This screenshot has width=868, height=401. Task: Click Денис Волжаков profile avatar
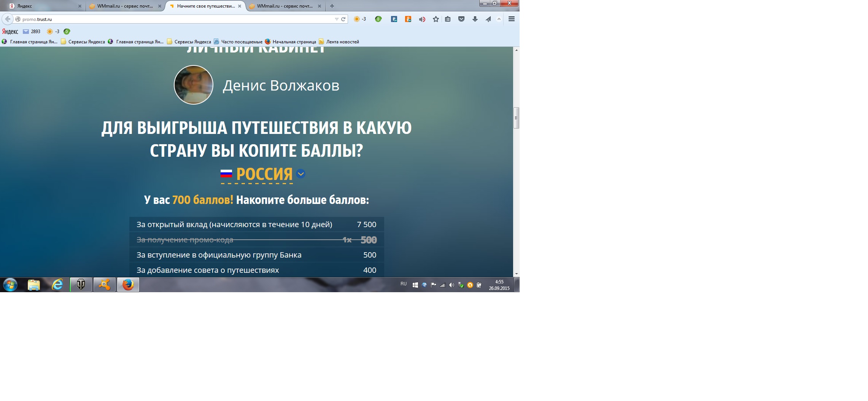coord(194,85)
